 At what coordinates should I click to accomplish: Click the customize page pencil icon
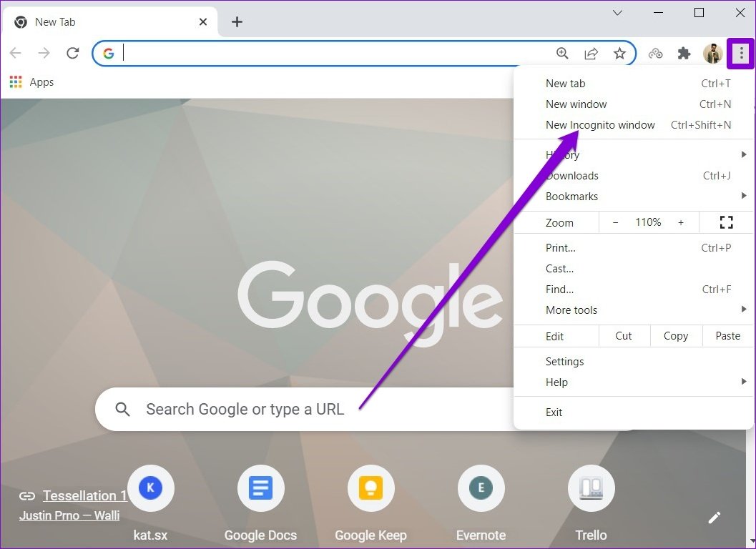click(x=714, y=518)
